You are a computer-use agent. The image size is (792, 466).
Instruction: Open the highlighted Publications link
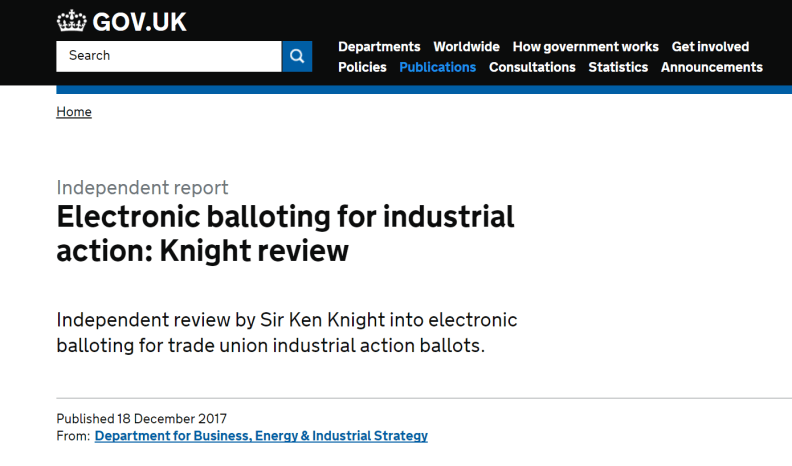point(437,68)
